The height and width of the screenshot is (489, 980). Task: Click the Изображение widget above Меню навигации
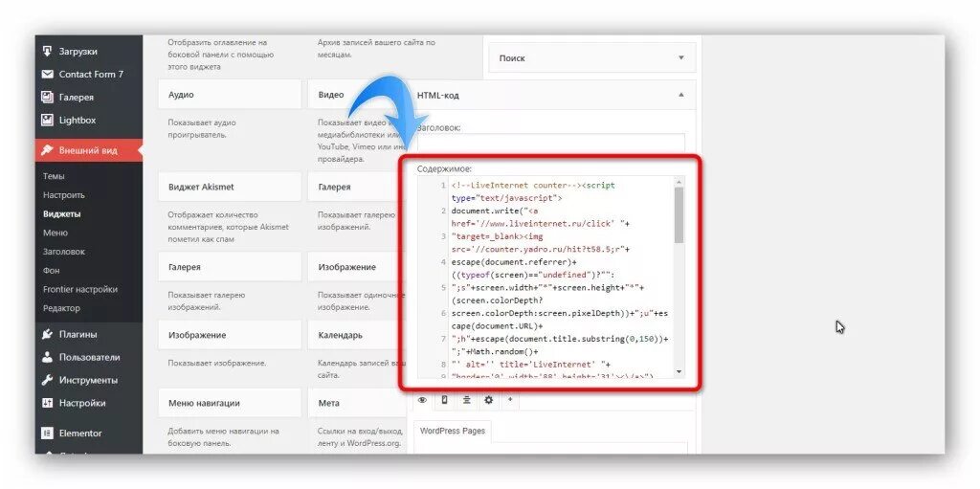click(230, 335)
